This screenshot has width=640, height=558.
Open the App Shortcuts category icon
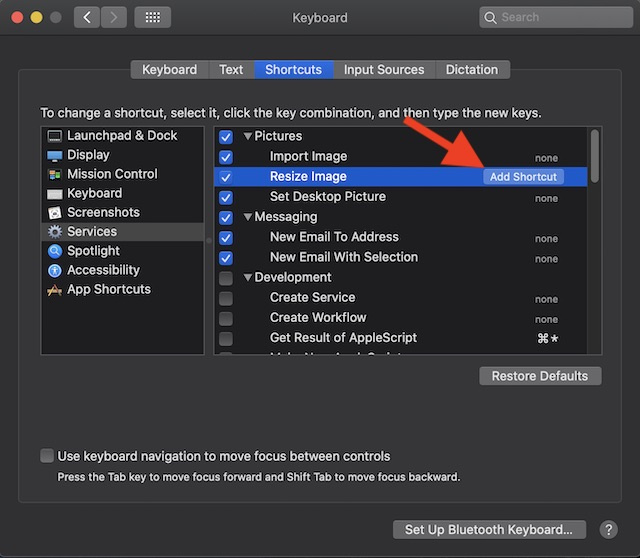54,290
